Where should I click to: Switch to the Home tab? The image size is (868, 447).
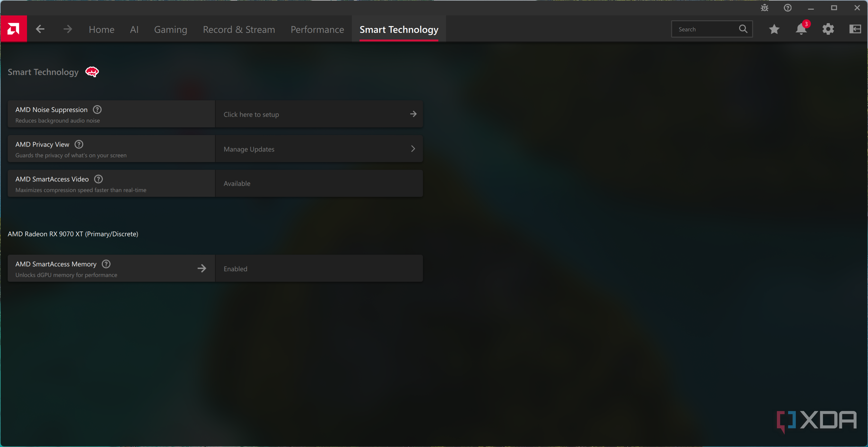pos(102,30)
